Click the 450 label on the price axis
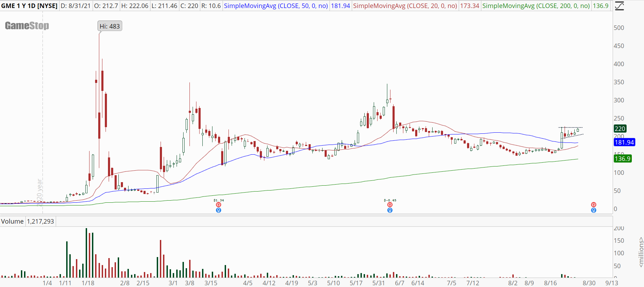644x287 pixels. point(619,46)
